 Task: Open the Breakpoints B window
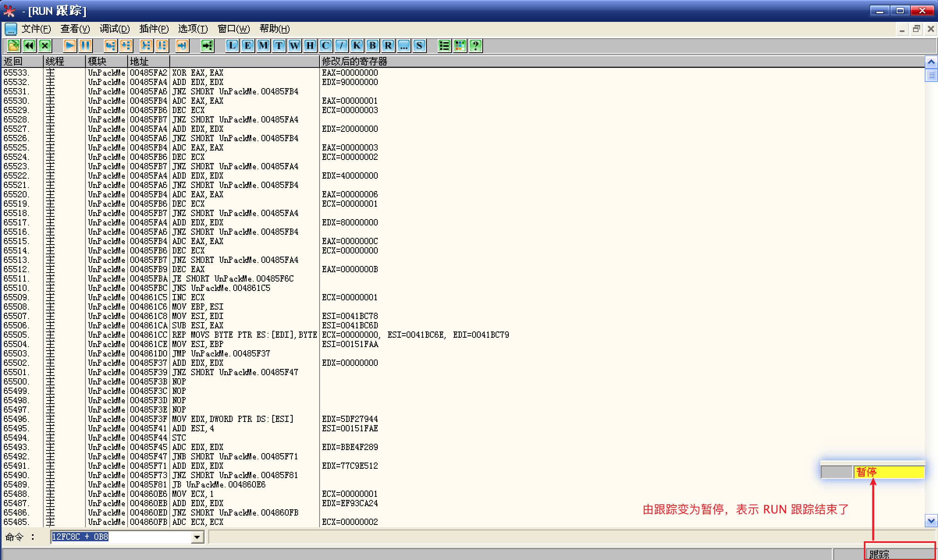373,46
